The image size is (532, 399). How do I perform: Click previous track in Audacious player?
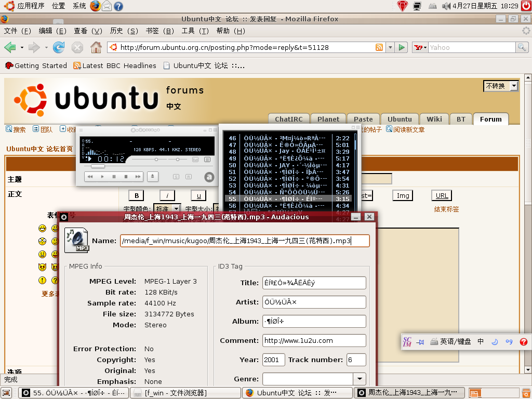(x=90, y=177)
